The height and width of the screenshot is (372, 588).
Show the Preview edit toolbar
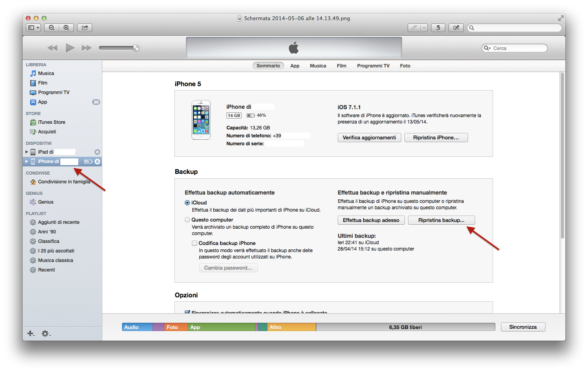[456, 28]
